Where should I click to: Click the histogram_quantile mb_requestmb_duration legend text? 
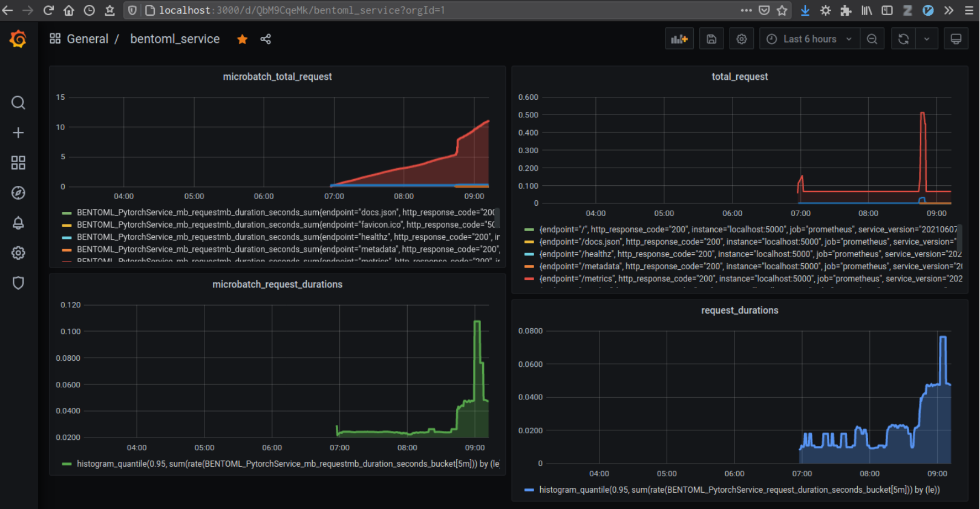click(288, 464)
